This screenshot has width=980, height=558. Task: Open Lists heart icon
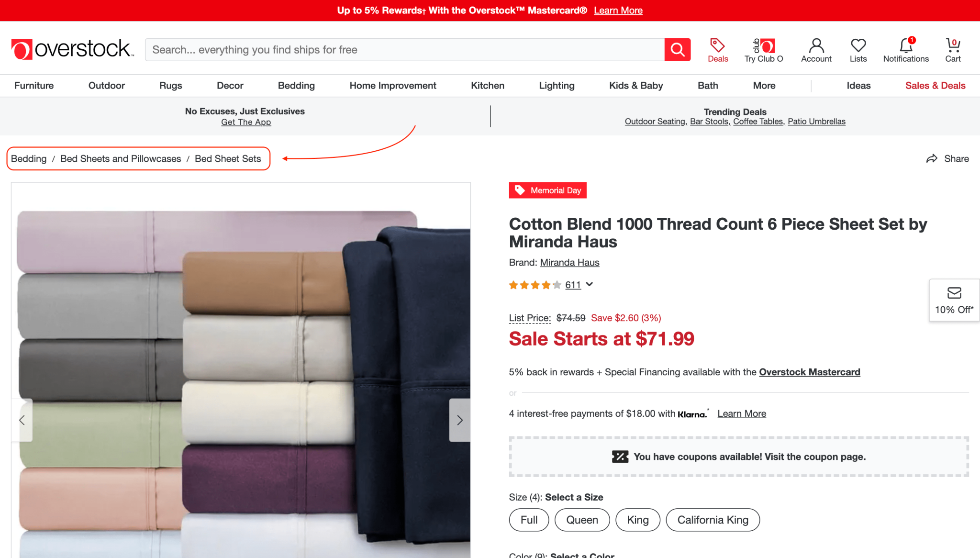coord(858,46)
